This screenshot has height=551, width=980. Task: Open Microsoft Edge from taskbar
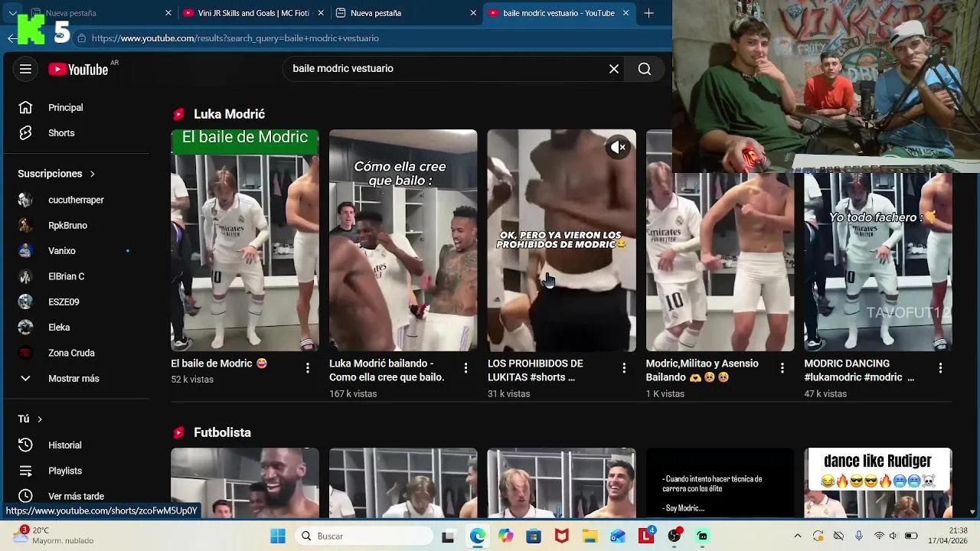[x=477, y=536]
